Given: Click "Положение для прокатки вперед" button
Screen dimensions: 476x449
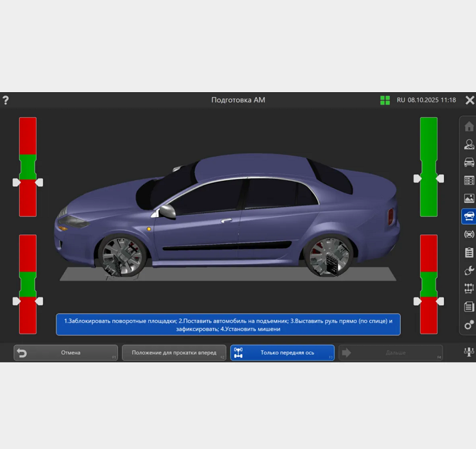Looking at the screenshot, I should [x=174, y=353].
